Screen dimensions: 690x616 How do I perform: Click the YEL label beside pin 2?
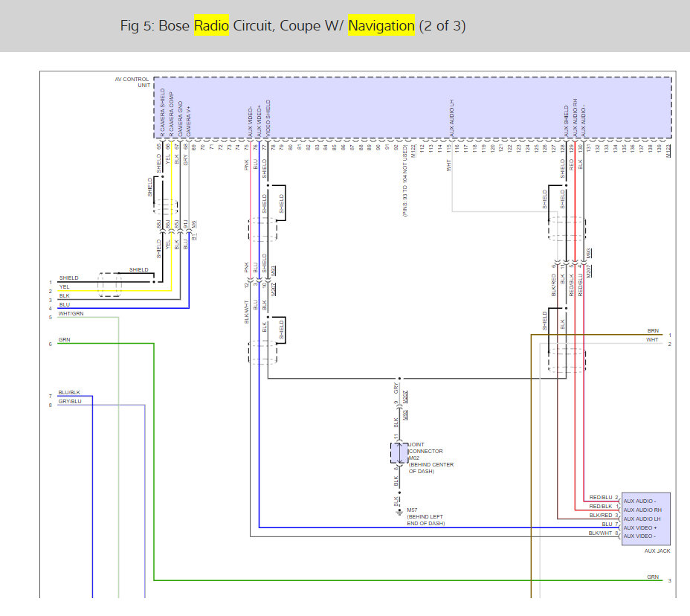[64, 286]
